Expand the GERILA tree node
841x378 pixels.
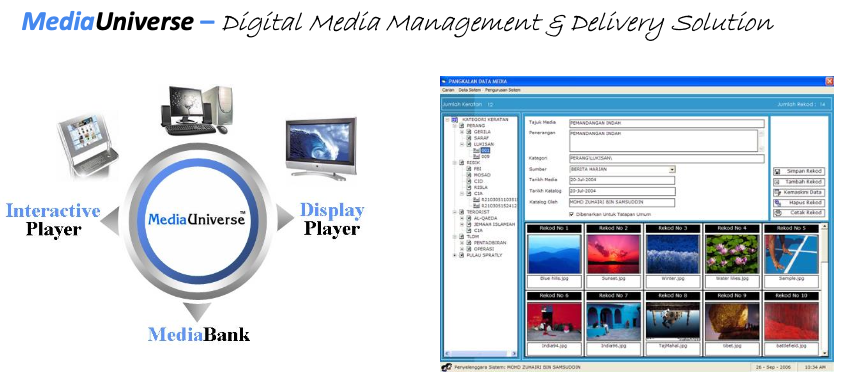tap(461, 132)
